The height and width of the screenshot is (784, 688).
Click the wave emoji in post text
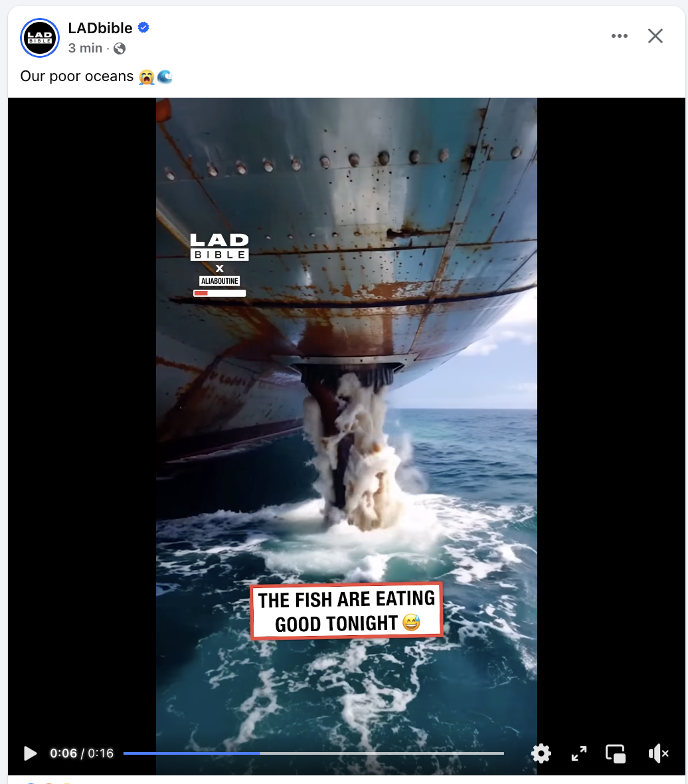coord(165,77)
